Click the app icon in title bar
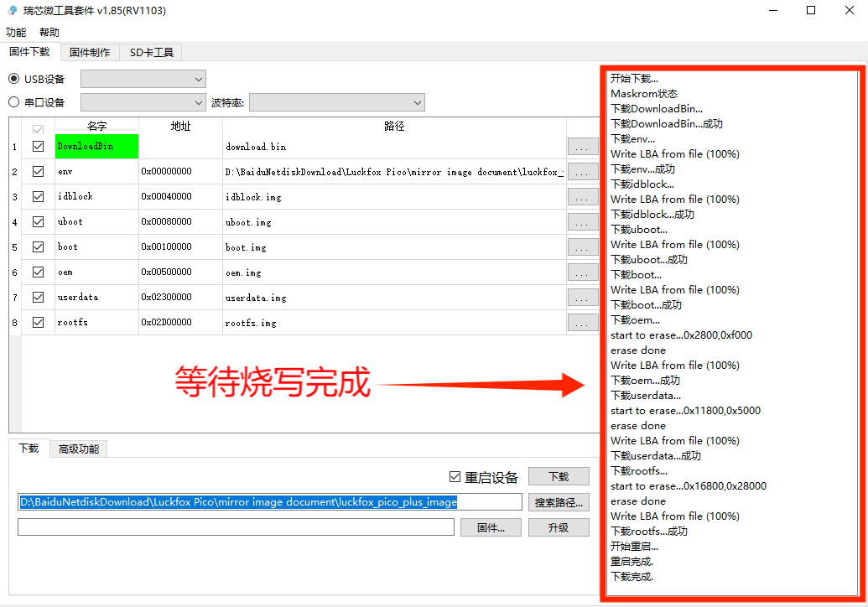The width and height of the screenshot is (868, 607). click(x=13, y=11)
